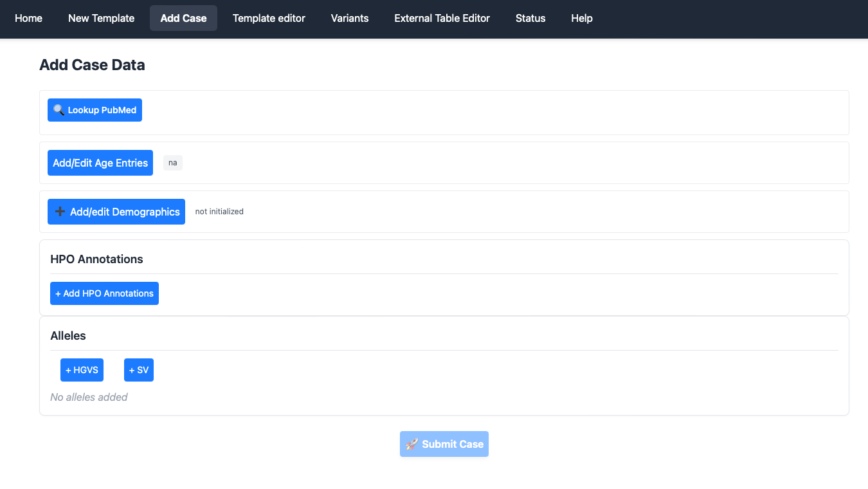The image size is (868, 489).
Task: Switch to the Template editor
Action: click(x=269, y=18)
